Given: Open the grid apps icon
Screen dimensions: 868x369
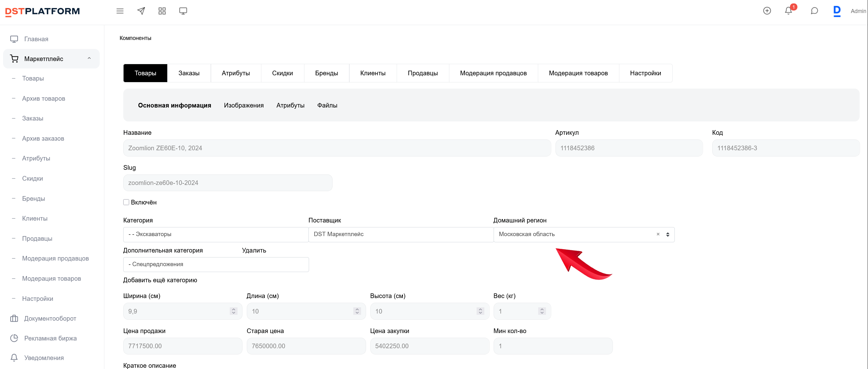Looking at the screenshot, I should pos(162,11).
